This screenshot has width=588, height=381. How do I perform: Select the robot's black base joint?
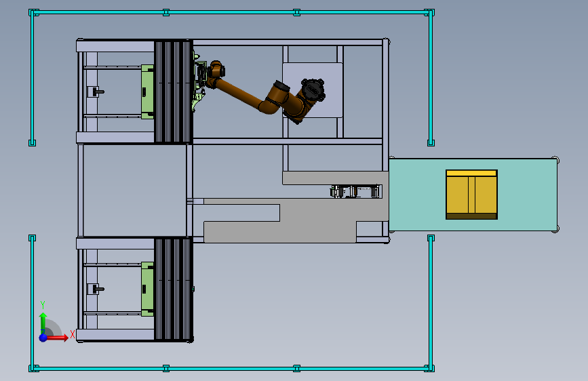point(313,90)
